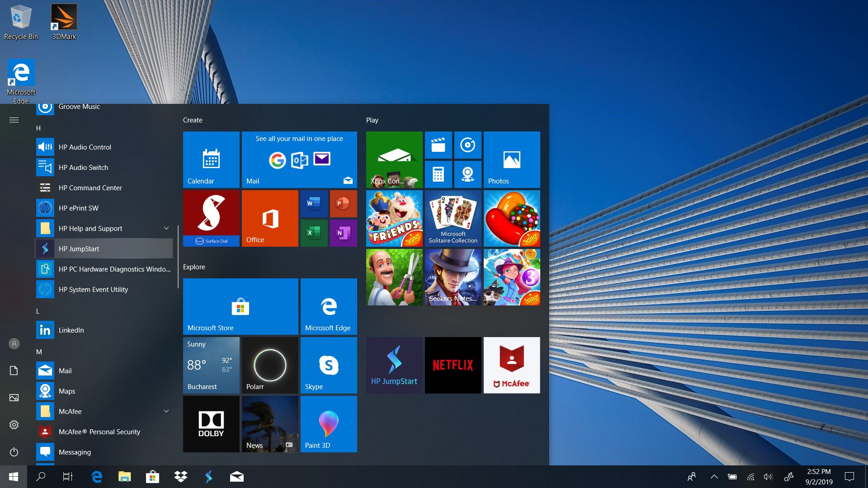Open the Microsoft Store tile
The width and height of the screenshot is (868, 488).
tap(241, 306)
